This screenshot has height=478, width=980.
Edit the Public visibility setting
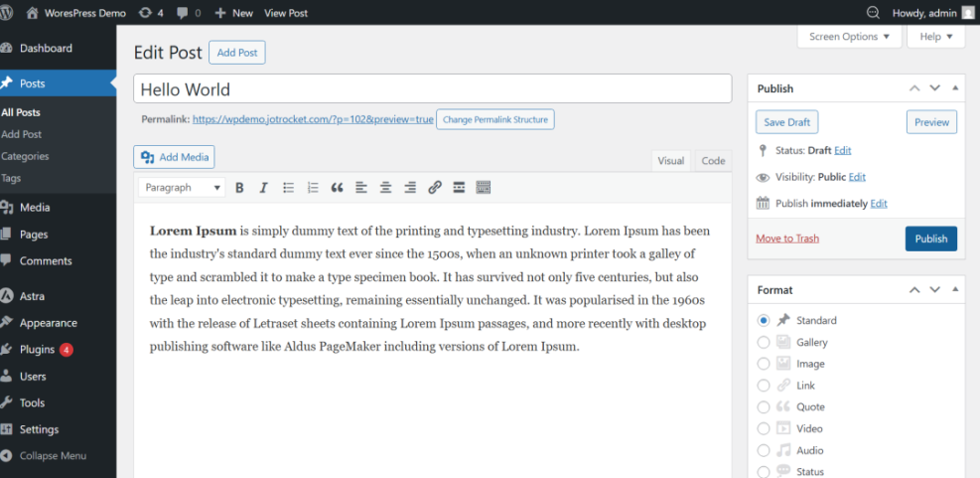coord(857,177)
